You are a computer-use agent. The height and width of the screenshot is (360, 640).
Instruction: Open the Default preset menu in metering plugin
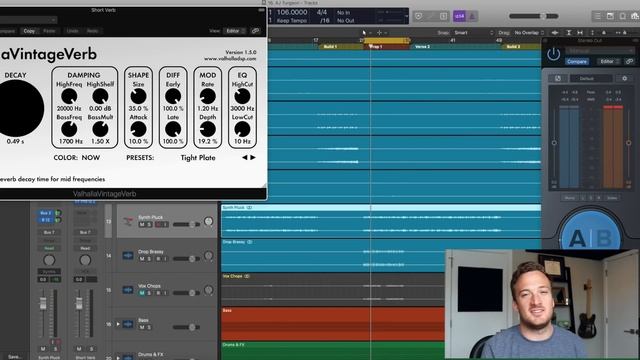tap(591, 78)
